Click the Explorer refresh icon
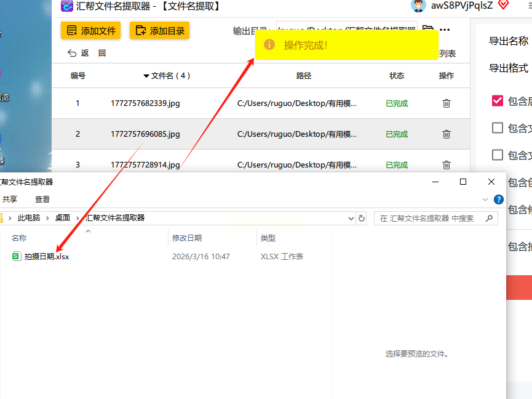 [x=362, y=219]
